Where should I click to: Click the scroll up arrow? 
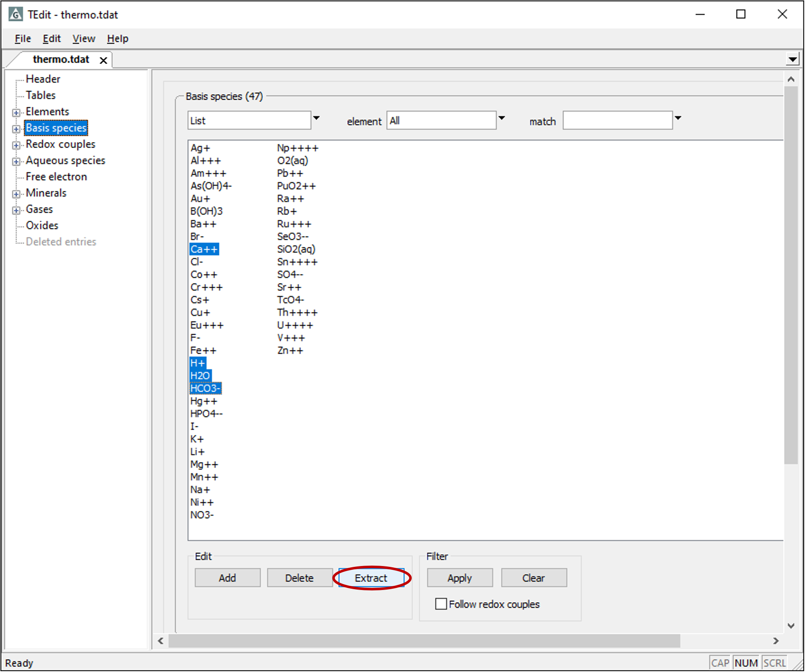coord(791,79)
